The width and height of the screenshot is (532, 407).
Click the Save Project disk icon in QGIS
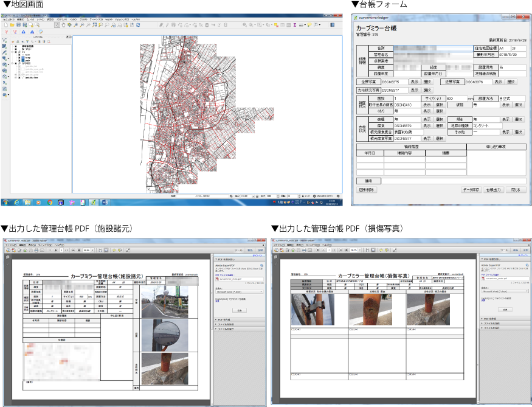tap(18, 25)
